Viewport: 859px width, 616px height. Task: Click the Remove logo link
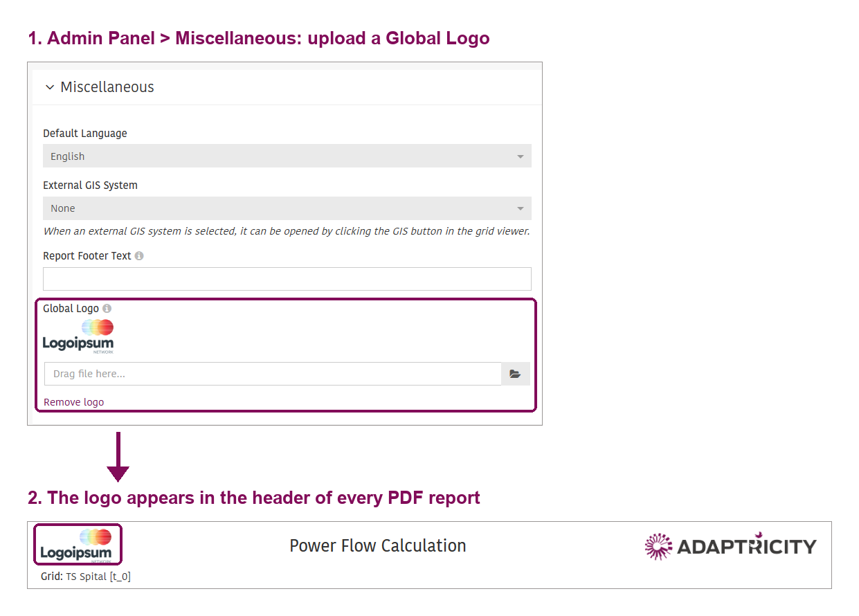click(x=74, y=402)
